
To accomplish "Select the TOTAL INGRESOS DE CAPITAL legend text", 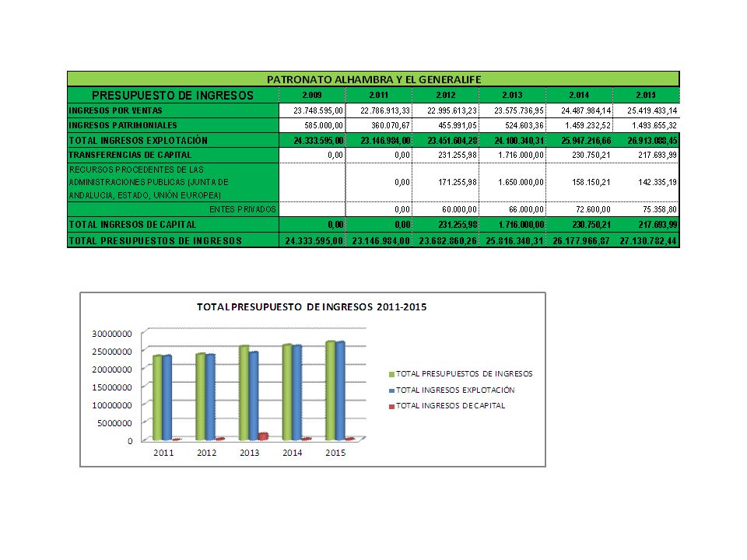I will [451, 406].
